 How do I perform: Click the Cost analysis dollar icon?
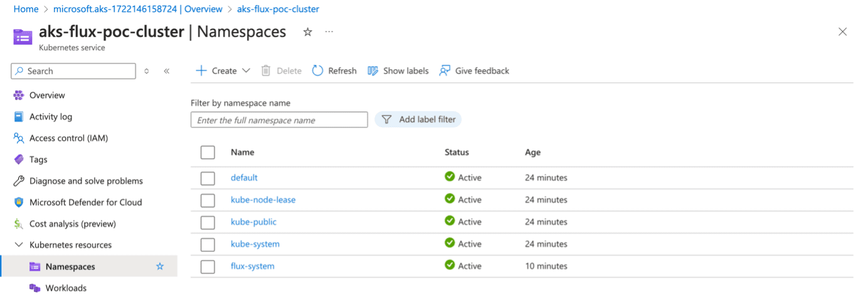[x=19, y=224]
